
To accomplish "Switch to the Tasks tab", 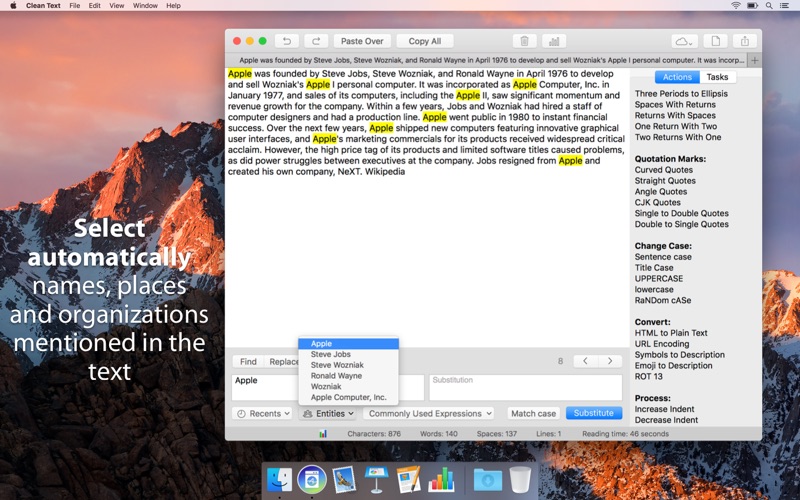I will (717, 77).
